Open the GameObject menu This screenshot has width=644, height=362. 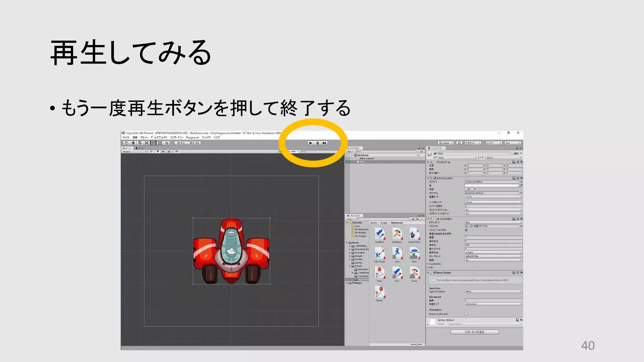(159, 137)
